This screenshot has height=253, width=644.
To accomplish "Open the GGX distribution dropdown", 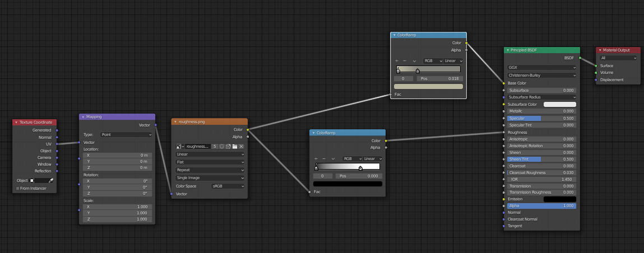I will pos(542,68).
